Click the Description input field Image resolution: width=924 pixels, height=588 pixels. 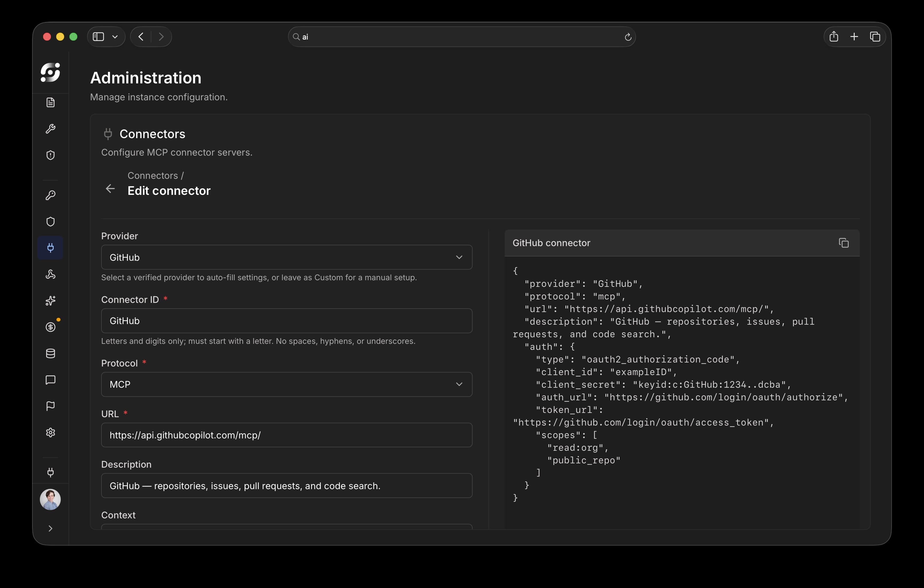click(287, 486)
